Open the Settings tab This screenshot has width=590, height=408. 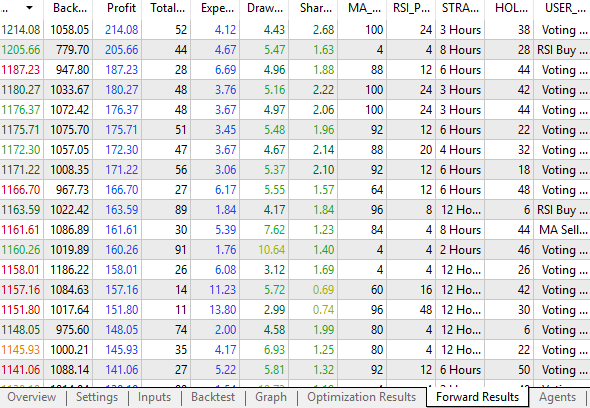97,397
